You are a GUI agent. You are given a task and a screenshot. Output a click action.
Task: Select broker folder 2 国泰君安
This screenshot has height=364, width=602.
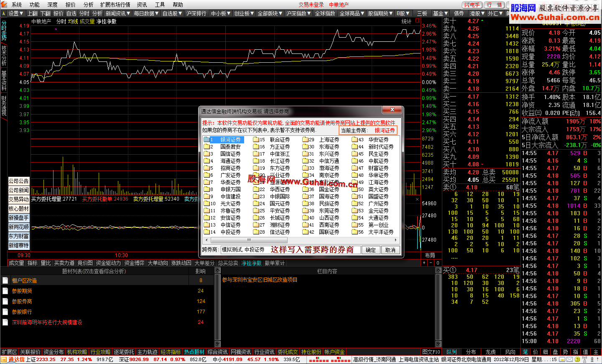[x=222, y=147]
